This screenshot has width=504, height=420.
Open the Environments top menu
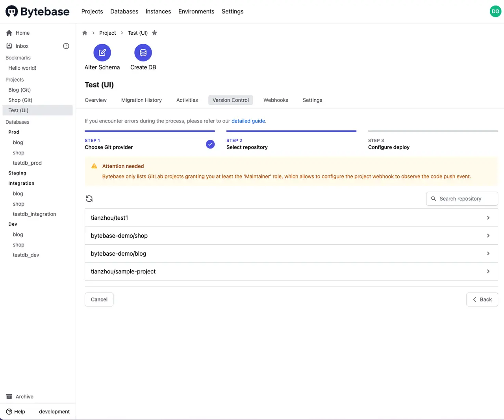click(196, 11)
